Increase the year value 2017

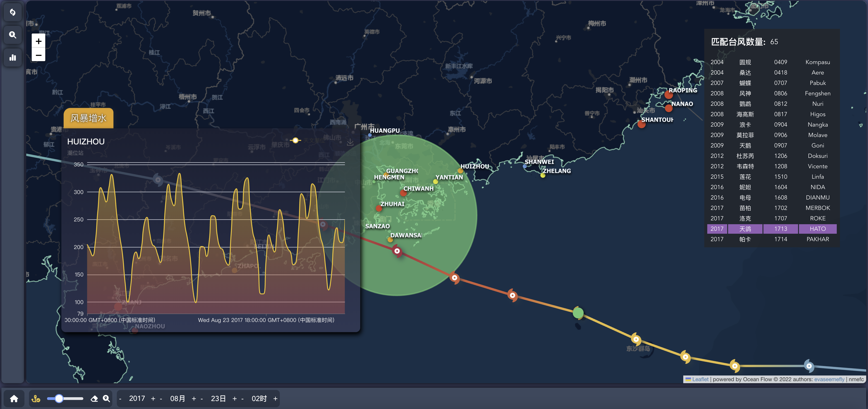(x=153, y=399)
